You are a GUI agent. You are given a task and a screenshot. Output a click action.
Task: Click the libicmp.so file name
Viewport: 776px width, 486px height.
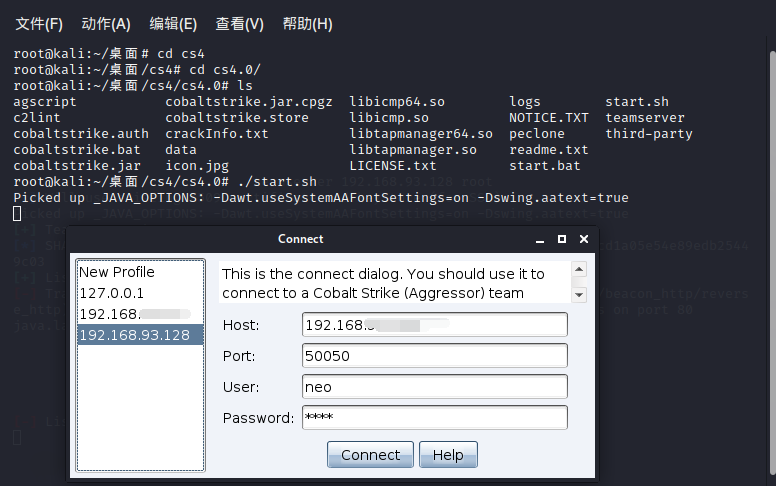click(389, 118)
